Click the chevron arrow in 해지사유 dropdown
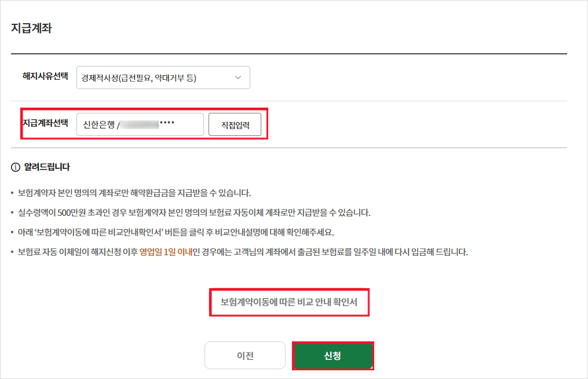 click(x=238, y=78)
